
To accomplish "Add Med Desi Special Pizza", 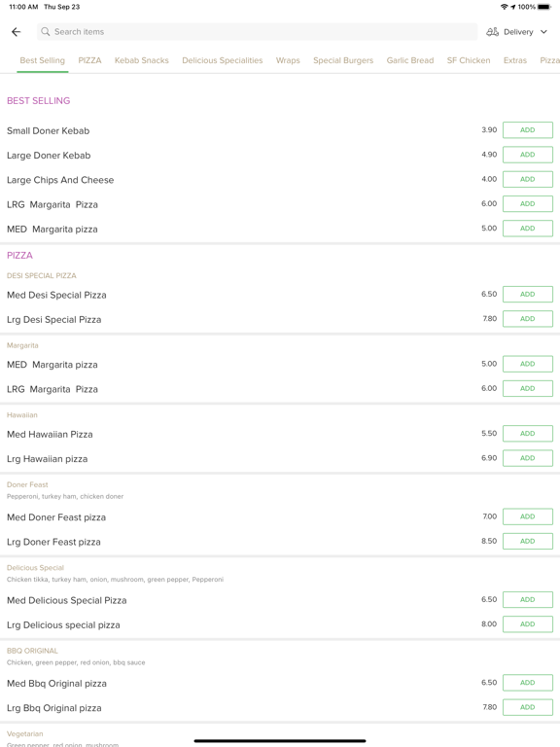I will pyautogui.click(x=528, y=295).
